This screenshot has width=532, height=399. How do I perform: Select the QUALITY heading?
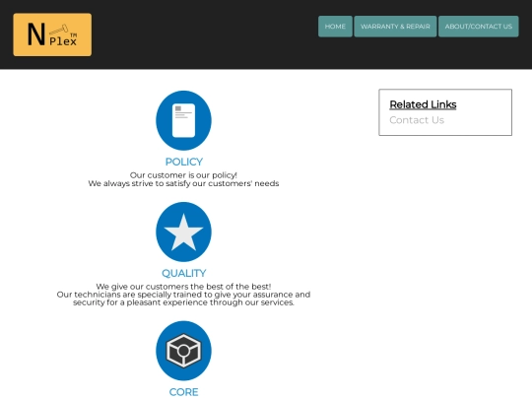click(x=184, y=273)
